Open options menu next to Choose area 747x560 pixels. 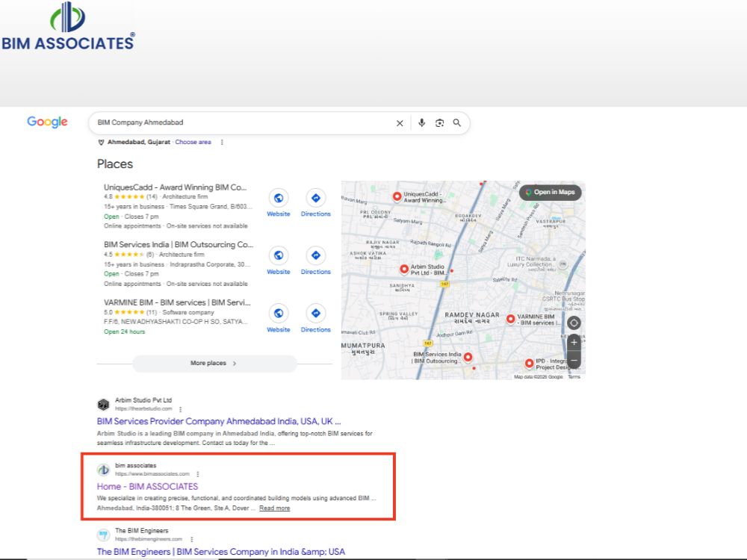click(222, 143)
